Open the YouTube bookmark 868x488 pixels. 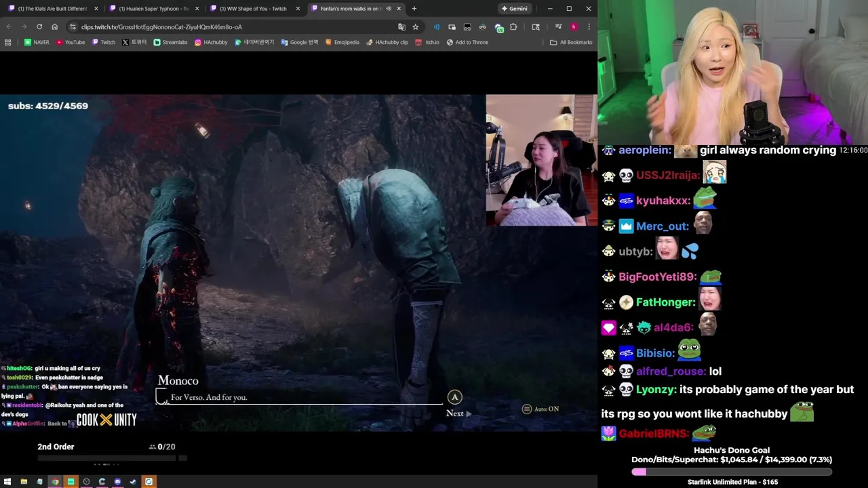(71, 42)
